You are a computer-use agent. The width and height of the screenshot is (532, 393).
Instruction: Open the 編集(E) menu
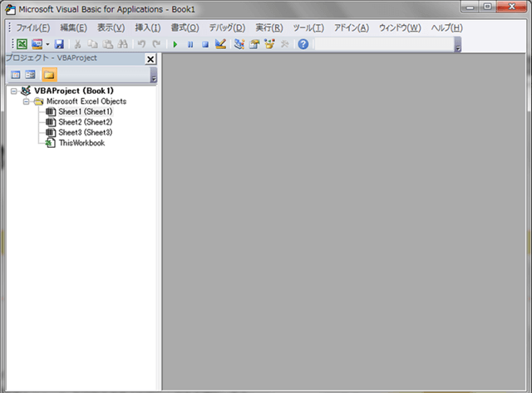pyautogui.click(x=73, y=27)
